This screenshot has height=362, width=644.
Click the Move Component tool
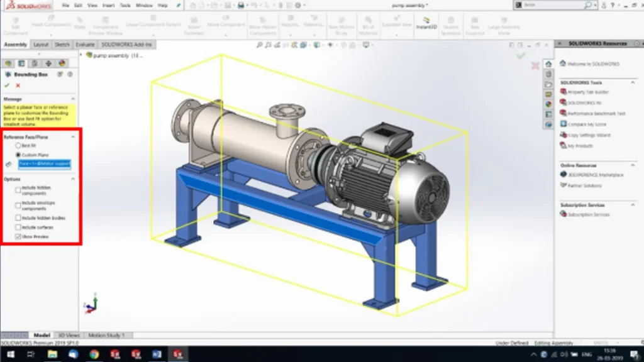226,21
